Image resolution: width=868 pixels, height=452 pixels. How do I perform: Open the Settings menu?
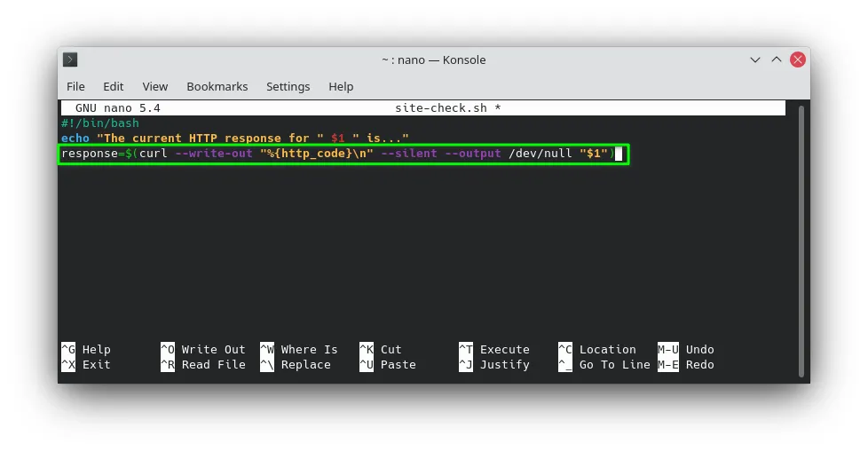[x=288, y=86]
